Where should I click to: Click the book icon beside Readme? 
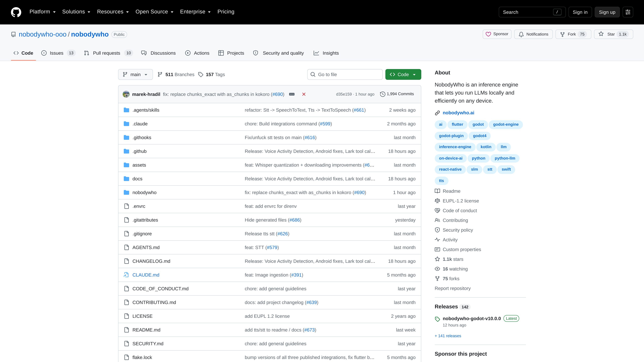coord(437,191)
